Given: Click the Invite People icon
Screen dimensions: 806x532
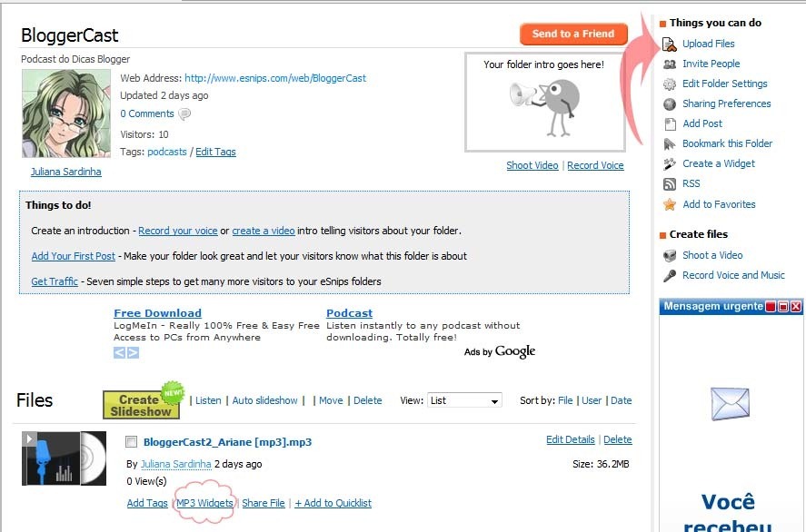Looking at the screenshot, I should (x=670, y=64).
